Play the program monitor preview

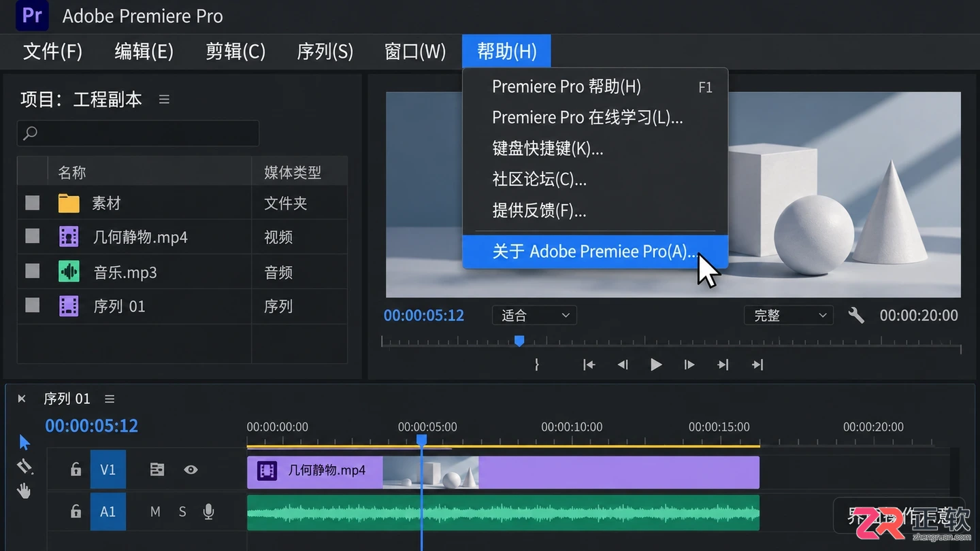[x=656, y=365]
